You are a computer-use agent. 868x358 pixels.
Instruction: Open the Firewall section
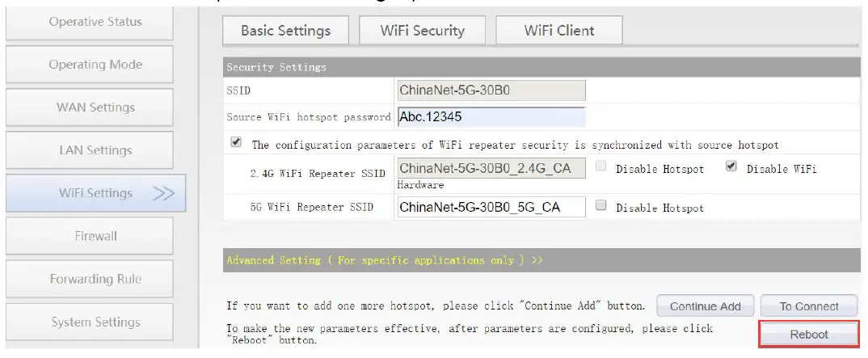[95, 236]
